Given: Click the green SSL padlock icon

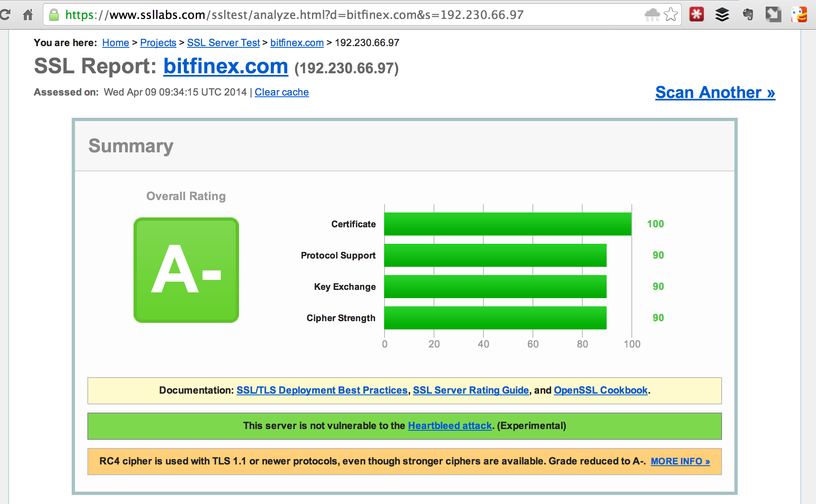Looking at the screenshot, I should 54,15.
